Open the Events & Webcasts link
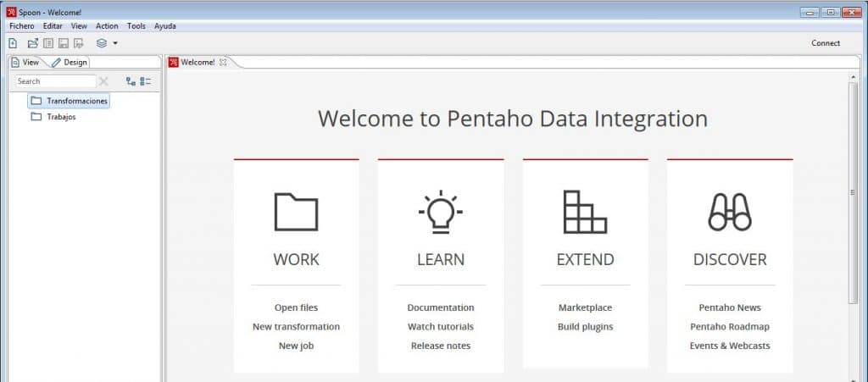 730,346
